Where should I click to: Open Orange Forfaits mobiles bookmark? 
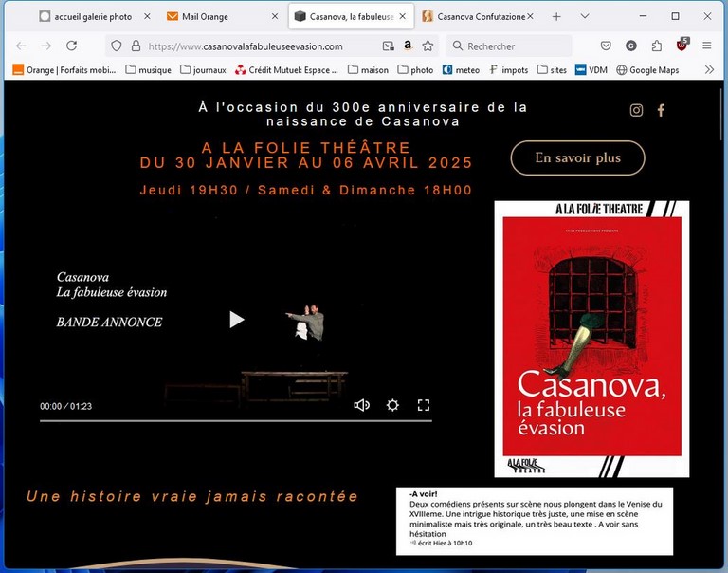pos(64,69)
